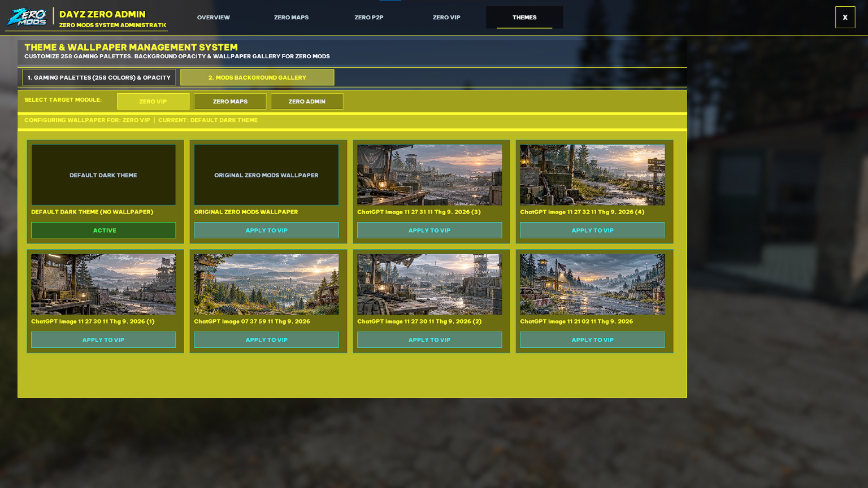868x488 pixels.
Task: Click 'Select Target Module:' label
Action: point(63,100)
